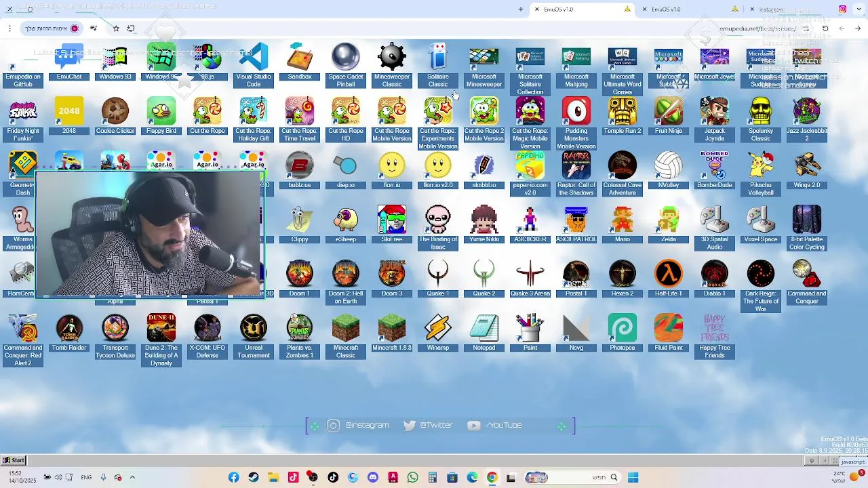868x488 pixels.
Task: Show hidden icons in Windows system tray
Action: (132, 477)
